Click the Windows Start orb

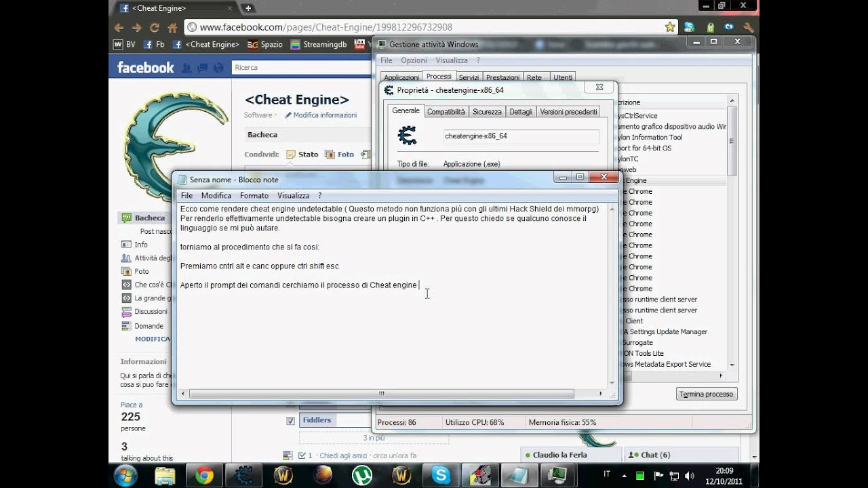pos(125,476)
